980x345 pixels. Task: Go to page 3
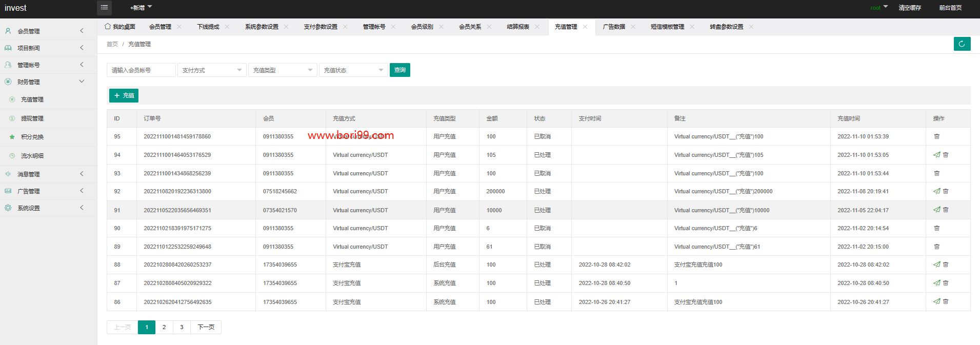point(182,327)
